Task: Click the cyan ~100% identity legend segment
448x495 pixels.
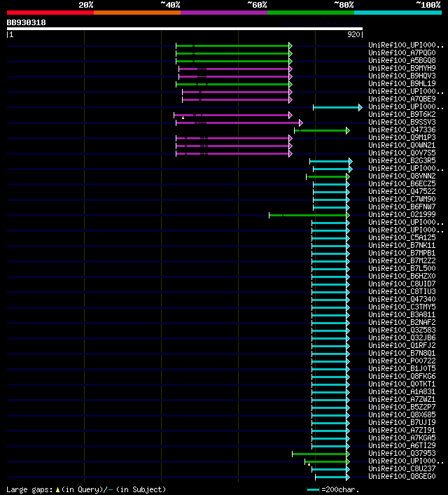Action: pos(398,13)
